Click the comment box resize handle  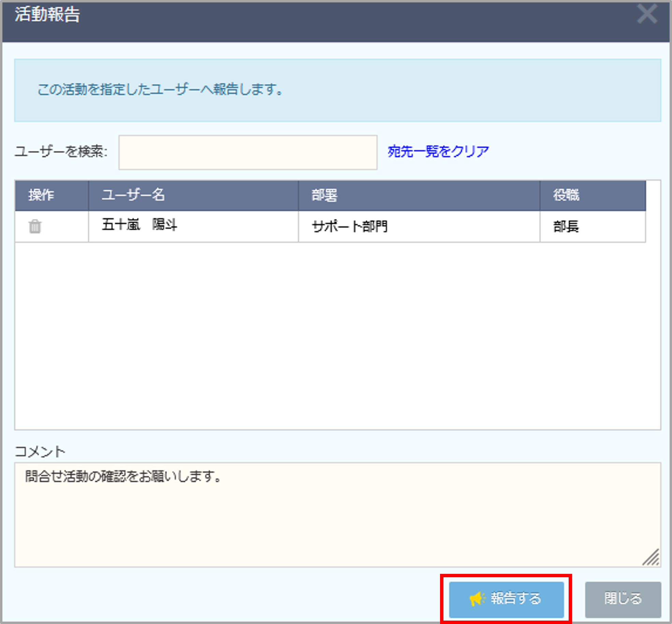[x=652, y=558]
